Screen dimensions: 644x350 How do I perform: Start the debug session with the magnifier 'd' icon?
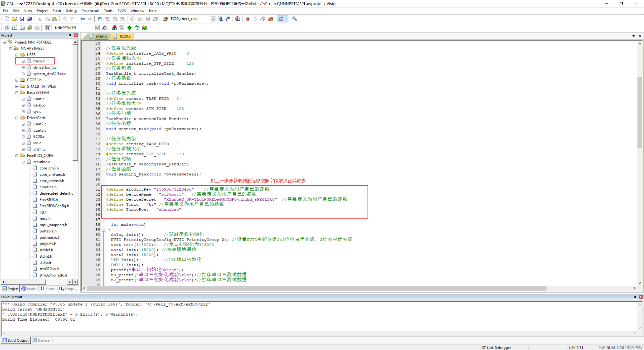(237, 19)
